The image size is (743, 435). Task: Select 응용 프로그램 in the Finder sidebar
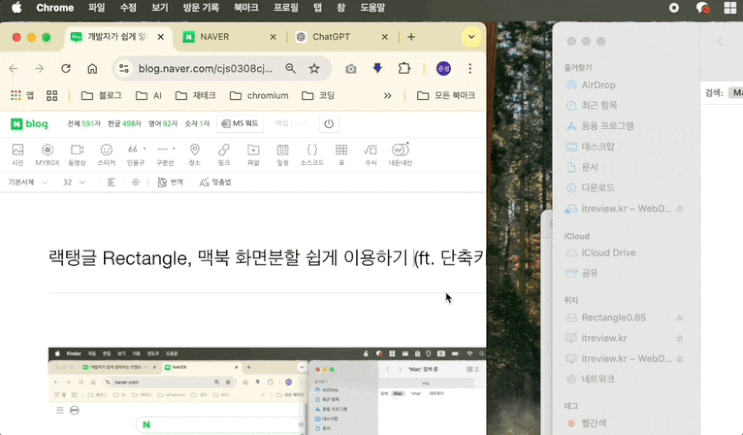point(600,126)
